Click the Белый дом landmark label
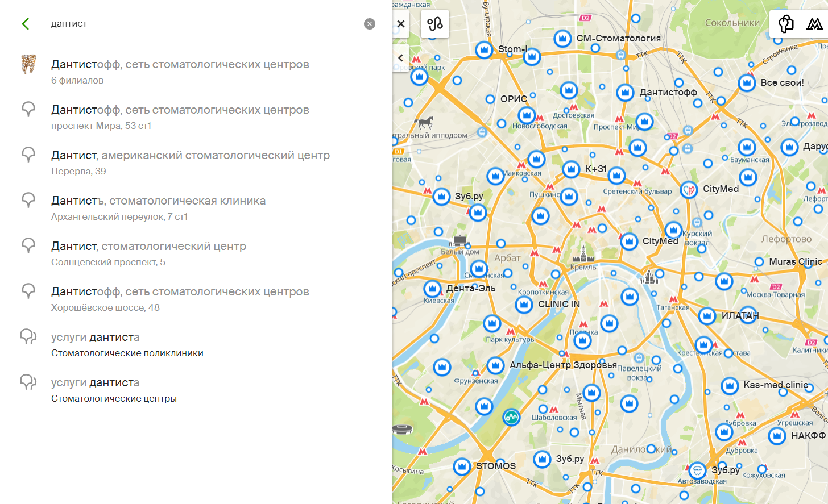828x504 pixels. tap(459, 251)
